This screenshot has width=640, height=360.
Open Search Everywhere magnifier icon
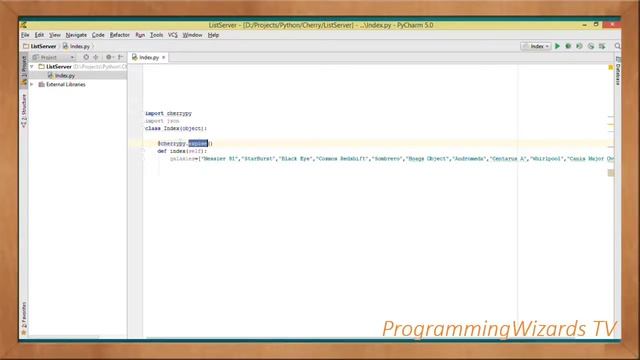coord(618,46)
